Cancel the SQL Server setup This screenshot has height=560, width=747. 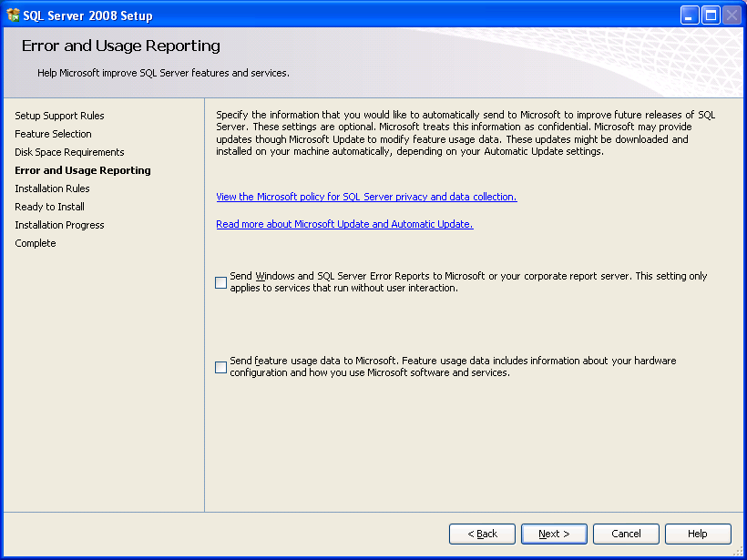(626, 534)
